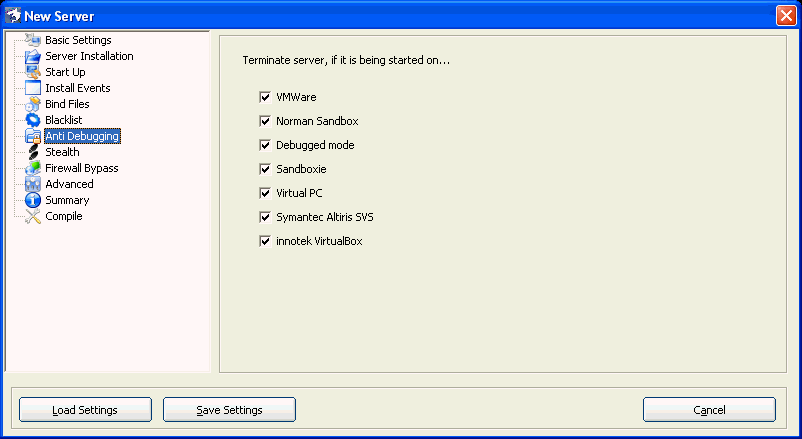Select the Advanced entry in the tree
The width and height of the screenshot is (802, 439).
[69, 184]
